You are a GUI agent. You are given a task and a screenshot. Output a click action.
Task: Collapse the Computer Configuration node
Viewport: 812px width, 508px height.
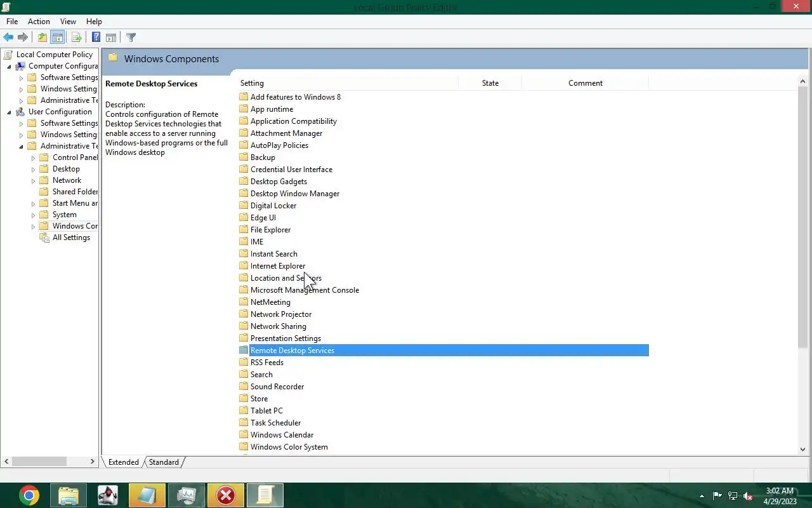point(9,66)
